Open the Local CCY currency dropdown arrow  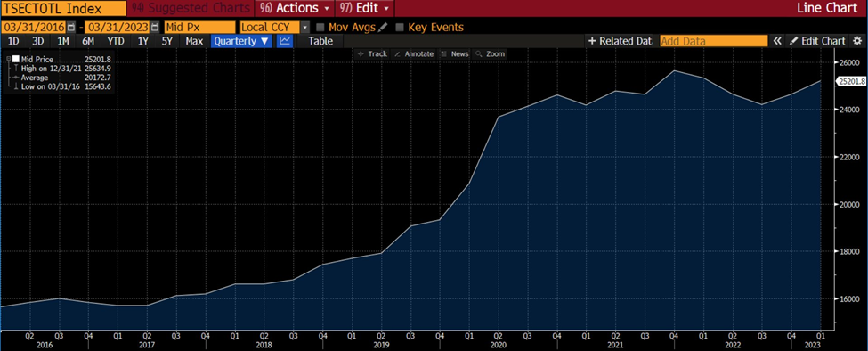pyautogui.click(x=305, y=27)
